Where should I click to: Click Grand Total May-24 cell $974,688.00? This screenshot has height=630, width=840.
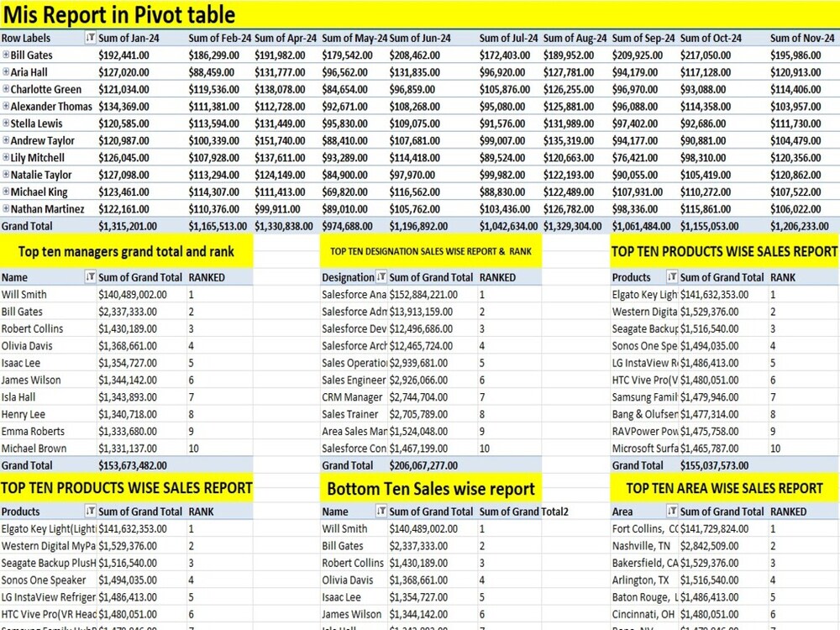tap(348, 226)
